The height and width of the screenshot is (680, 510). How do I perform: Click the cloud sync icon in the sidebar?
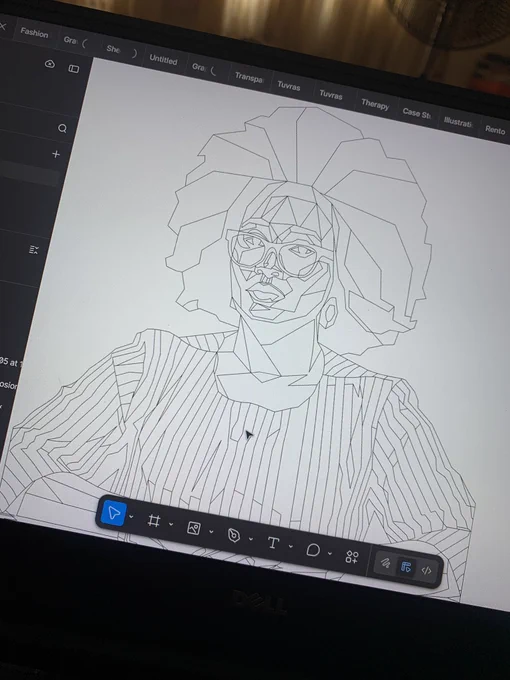pyautogui.click(x=50, y=64)
